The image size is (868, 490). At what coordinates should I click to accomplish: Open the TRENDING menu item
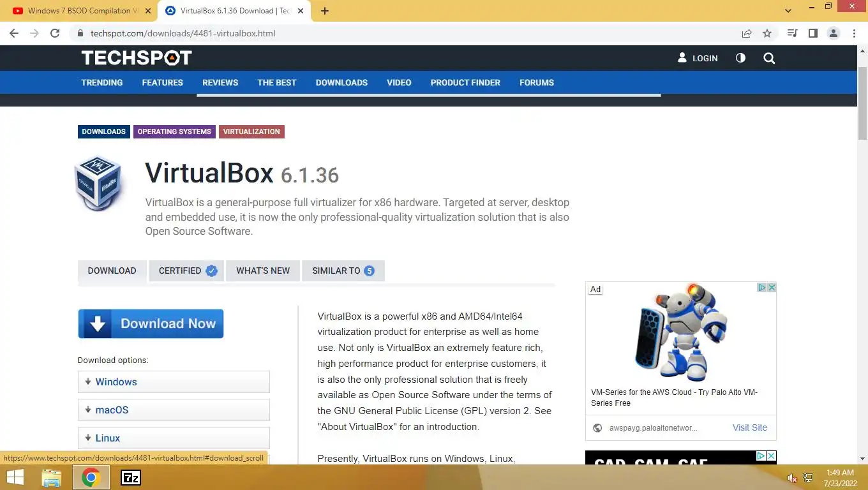click(x=102, y=82)
